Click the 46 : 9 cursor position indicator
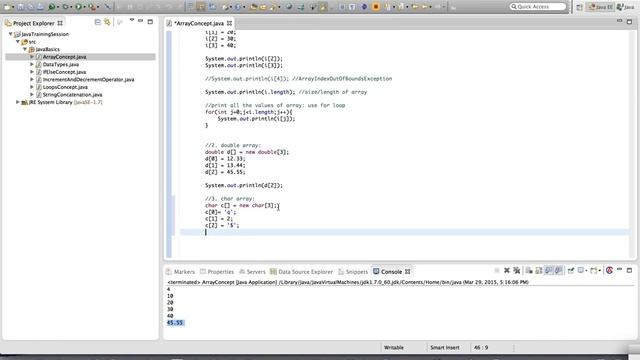The height and width of the screenshot is (360, 640). (481, 347)
